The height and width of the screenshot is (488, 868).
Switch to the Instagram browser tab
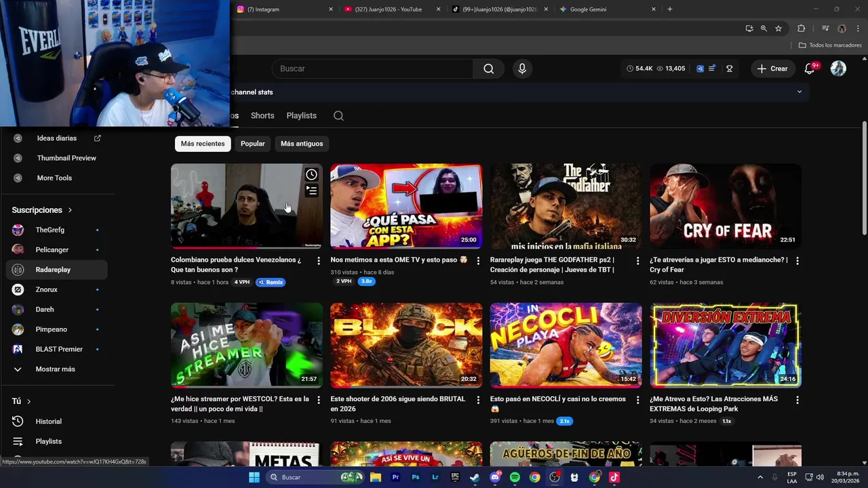coord(285,9)
